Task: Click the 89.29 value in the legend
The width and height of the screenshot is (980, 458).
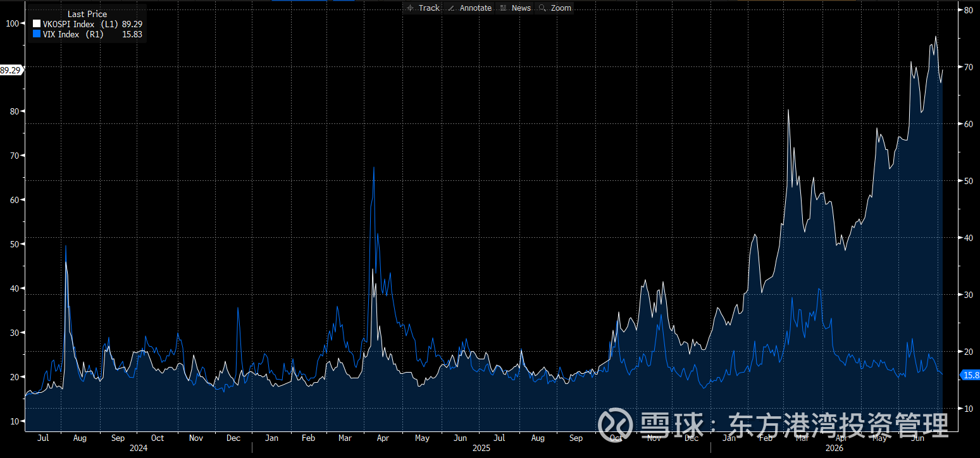Action: (x=132, y=24)
